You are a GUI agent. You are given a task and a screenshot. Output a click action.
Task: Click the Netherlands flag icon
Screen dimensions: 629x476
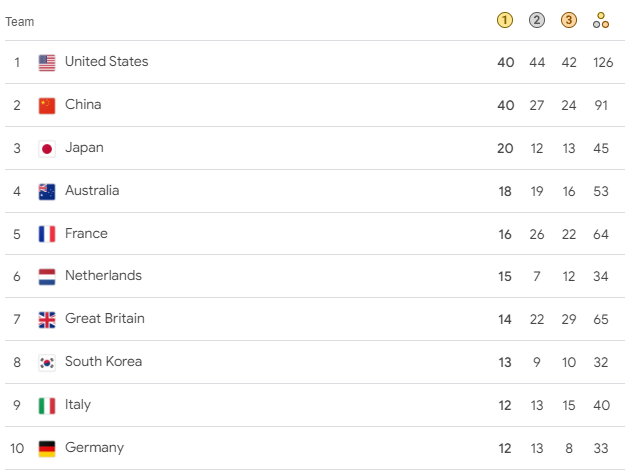pos(47,277)
